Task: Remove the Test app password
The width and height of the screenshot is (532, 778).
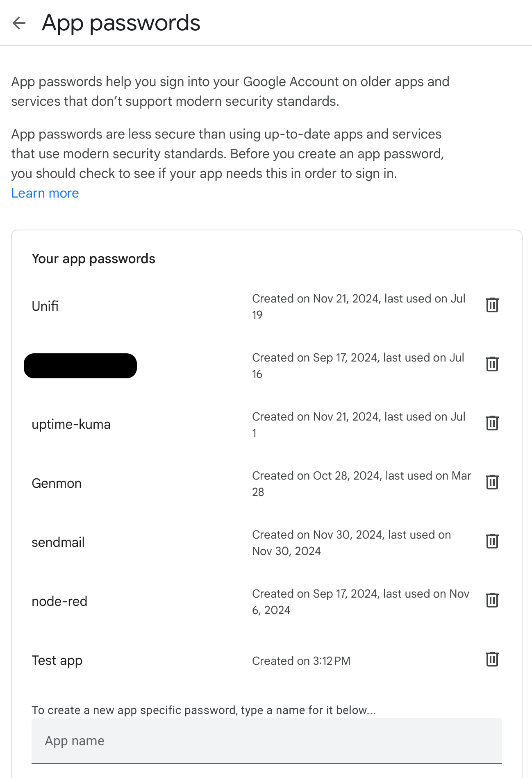Action: (492, 659)
